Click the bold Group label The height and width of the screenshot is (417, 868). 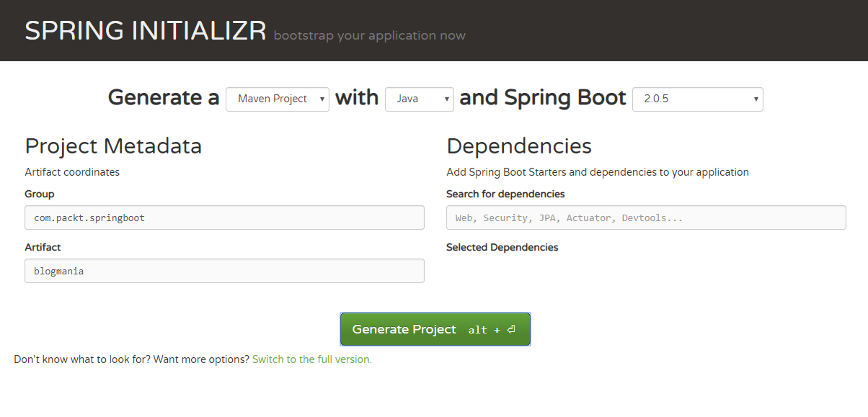(x=40, y=194)
